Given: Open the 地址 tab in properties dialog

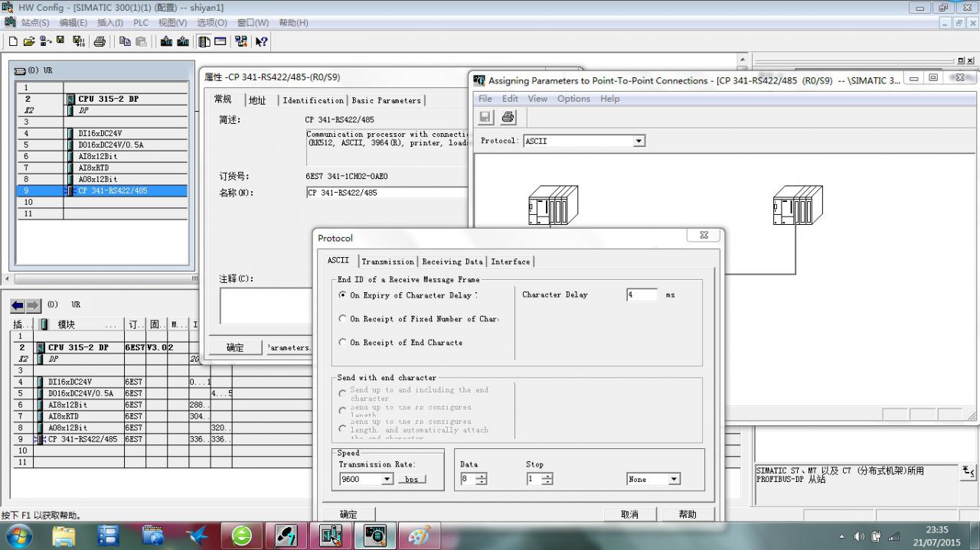Looking at the screenshot, I should [257, 100].
